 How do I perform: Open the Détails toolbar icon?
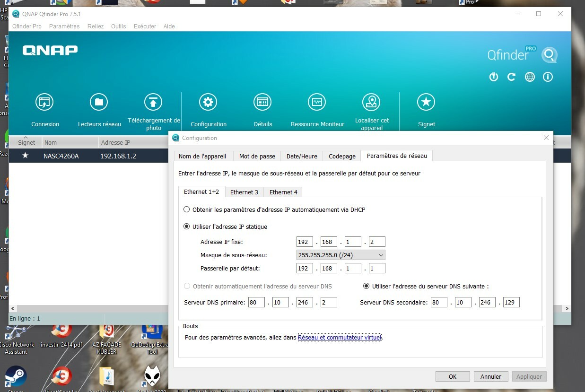(x=262, y=102)
